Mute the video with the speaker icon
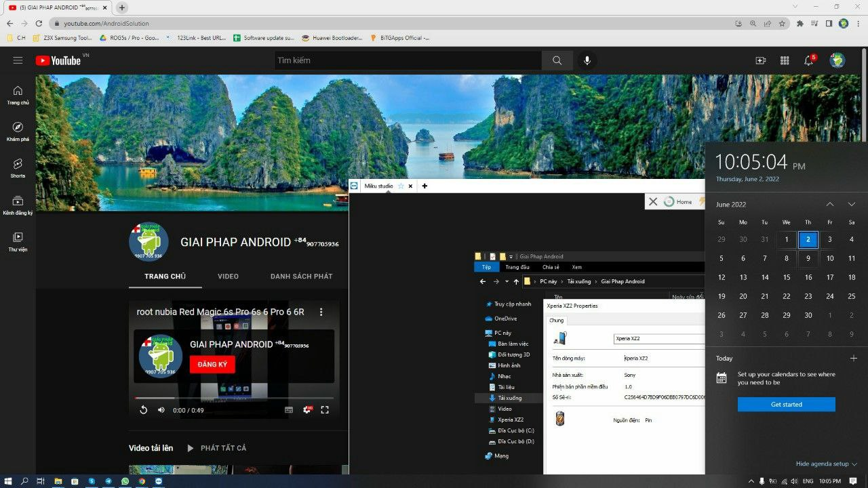 coord(161,410)
